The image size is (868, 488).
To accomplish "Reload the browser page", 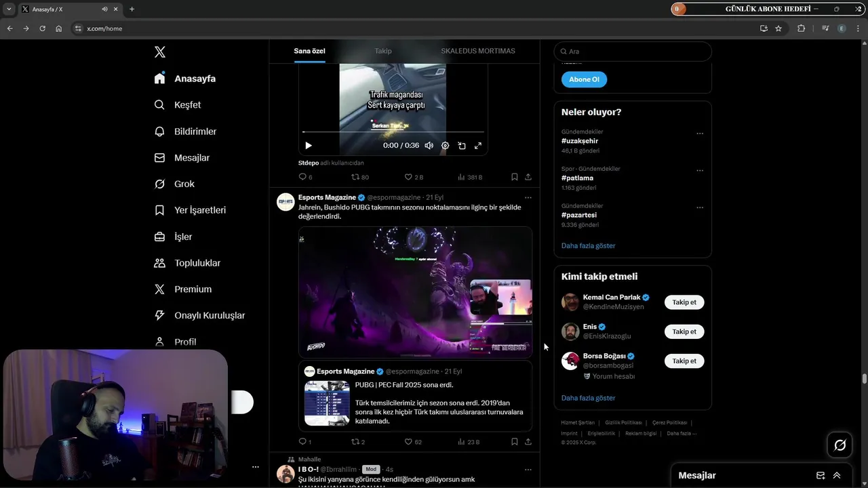I will 42,28.
